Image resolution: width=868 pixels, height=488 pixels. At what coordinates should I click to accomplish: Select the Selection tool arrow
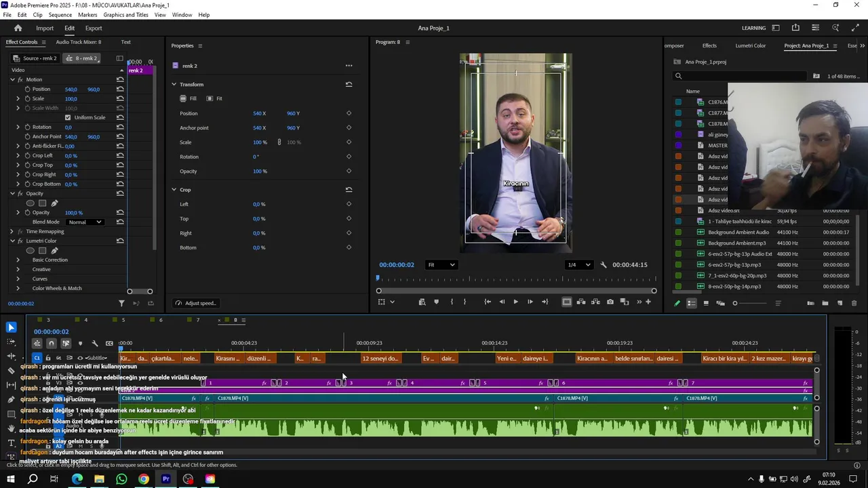pos(11,327)
